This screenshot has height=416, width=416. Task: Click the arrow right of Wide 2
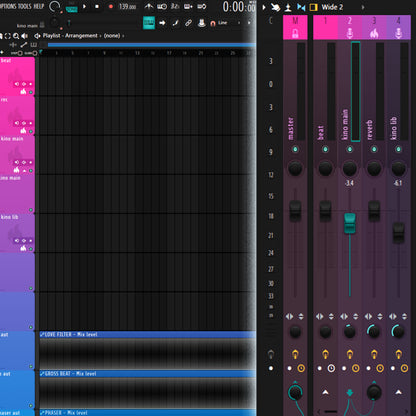click(x=363, y=7)
